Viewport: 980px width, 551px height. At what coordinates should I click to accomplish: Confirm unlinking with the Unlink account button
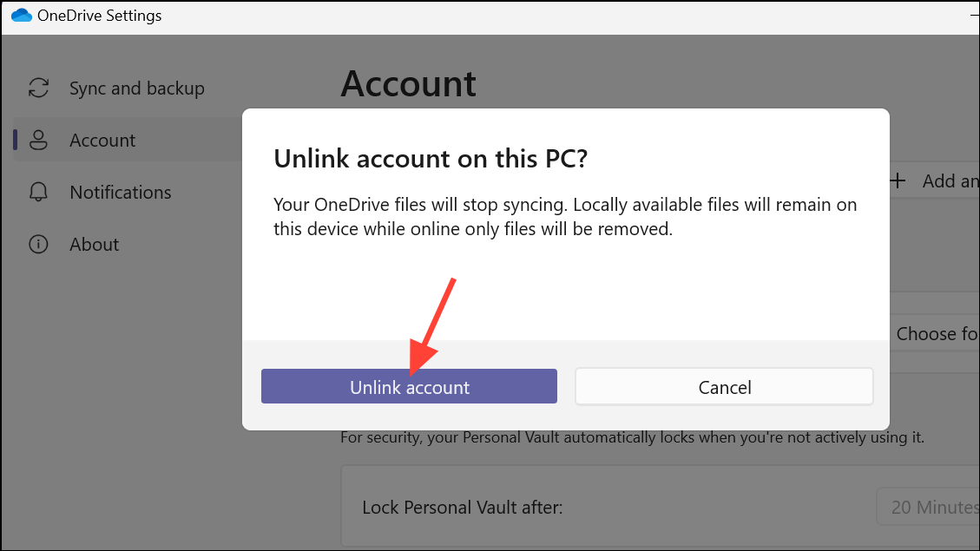pyautogui.click(x=409, y=386)
